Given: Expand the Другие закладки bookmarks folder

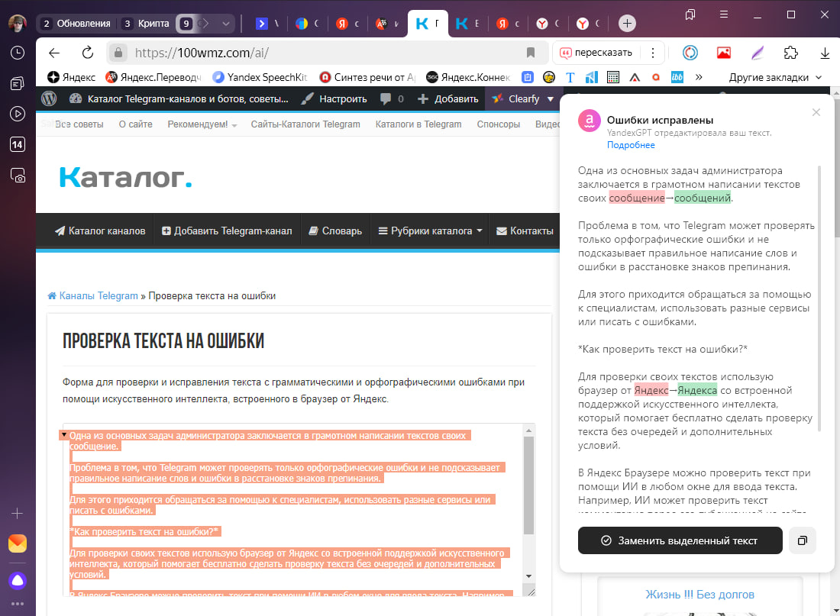Looking at the screenshot, I should pos(774,77).
